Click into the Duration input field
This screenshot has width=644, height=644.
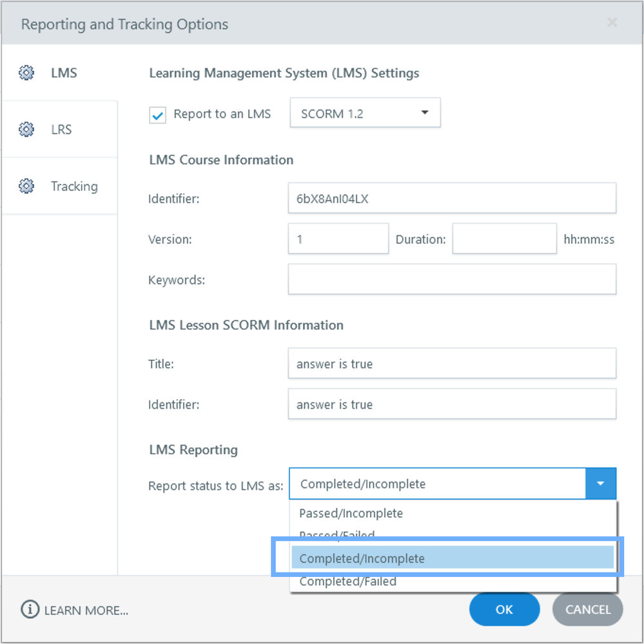coord(504,239)
